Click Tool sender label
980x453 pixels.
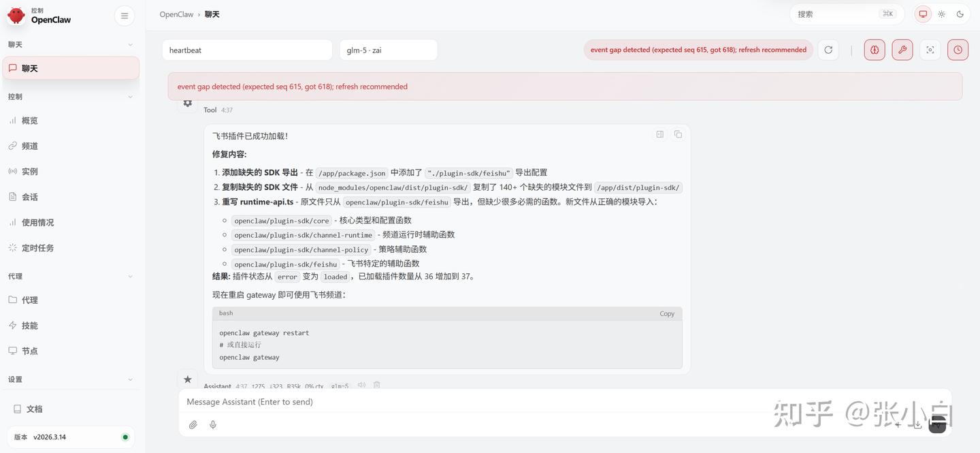click(x=210, y=110)
